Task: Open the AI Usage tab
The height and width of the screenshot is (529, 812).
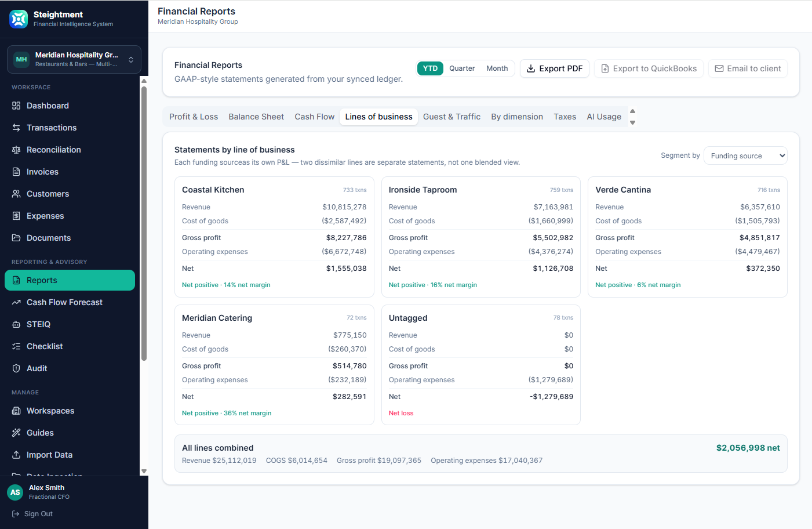Action: coord(604,117)
